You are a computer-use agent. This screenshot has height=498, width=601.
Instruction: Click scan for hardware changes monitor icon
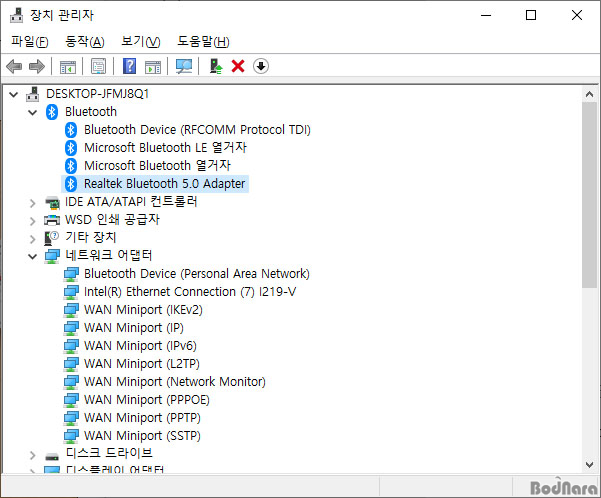tap(184, 66)
